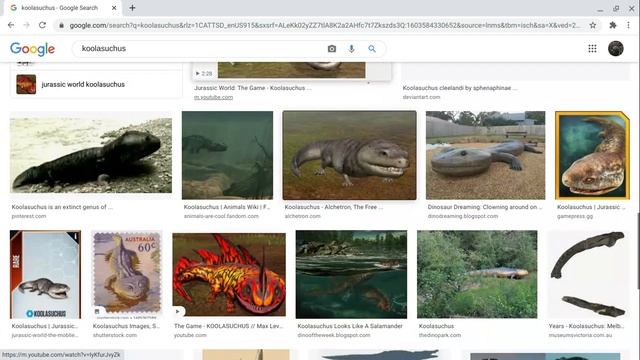Click play badge on red Koolasuchus video
This screenshot has height=360, width=640.
pyautogui.click(x=178, y=311)
